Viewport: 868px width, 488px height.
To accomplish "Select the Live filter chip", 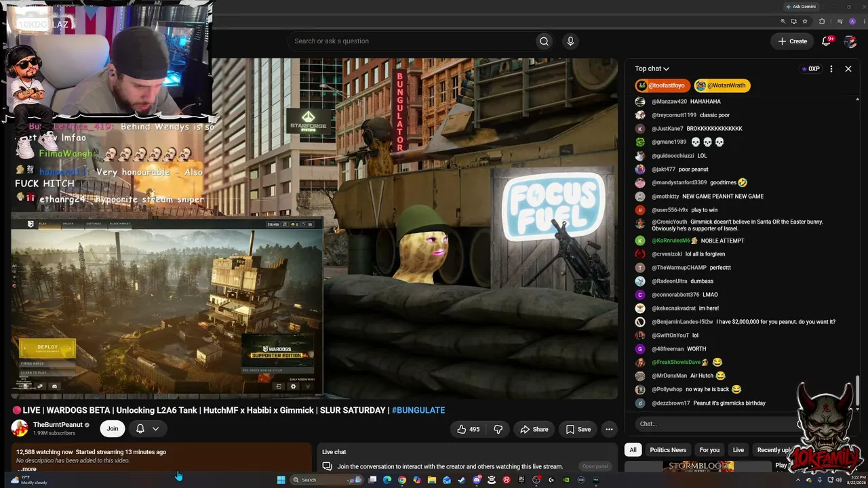I will point(738,450).
